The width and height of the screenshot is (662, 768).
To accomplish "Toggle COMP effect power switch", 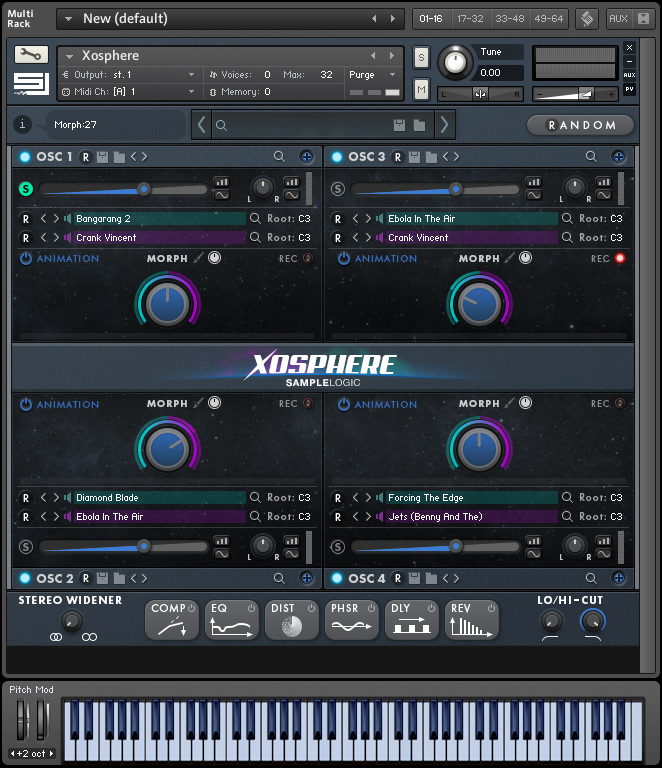I will (191, 608).
